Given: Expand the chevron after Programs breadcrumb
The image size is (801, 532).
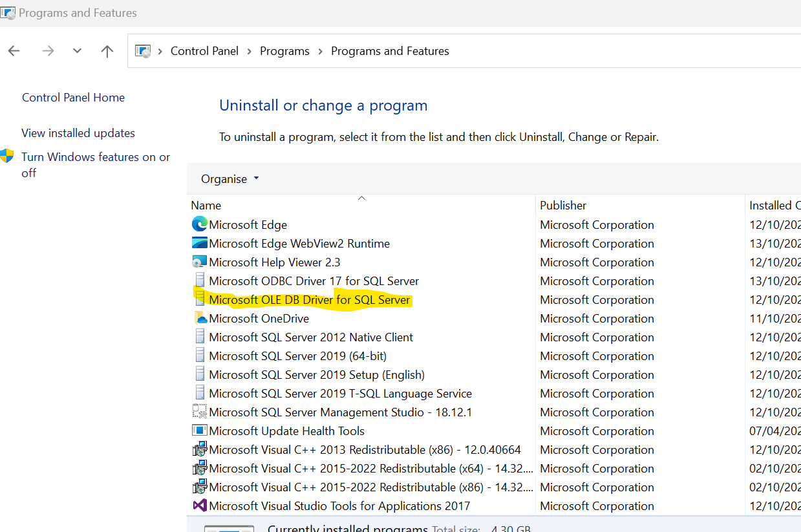Looking at the screenshot, I should 321,51.
